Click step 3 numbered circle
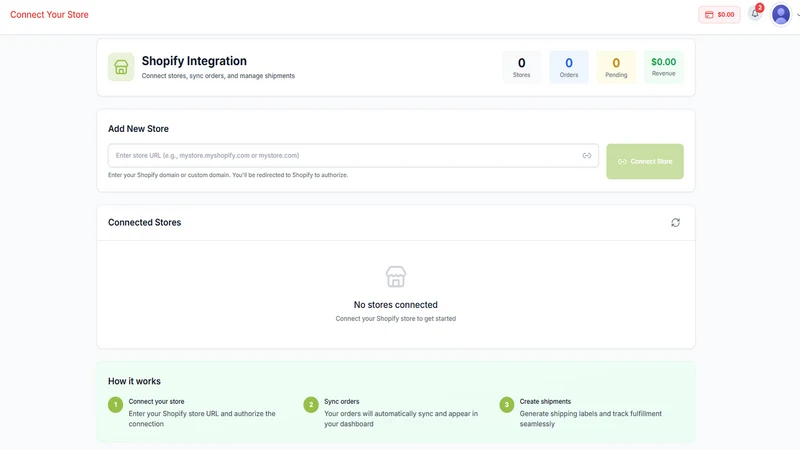This screenshot has height=450, width=800. pos(507,405)
